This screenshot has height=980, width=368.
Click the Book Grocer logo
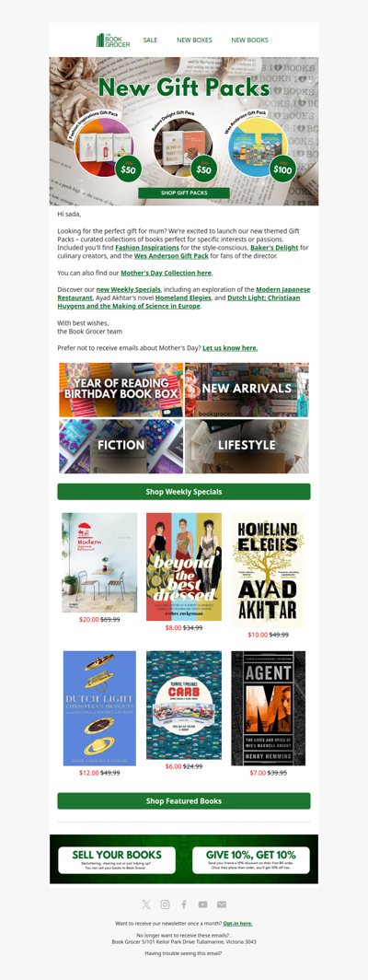coord(113,40)
